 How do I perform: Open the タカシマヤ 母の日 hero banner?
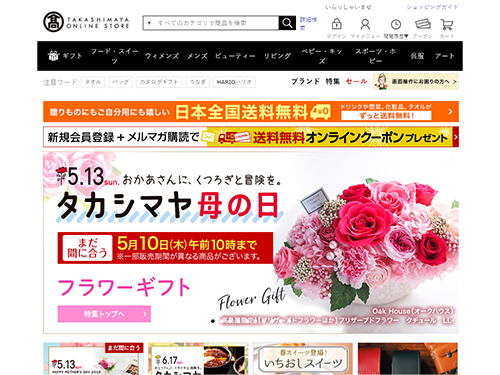[251, 243]
